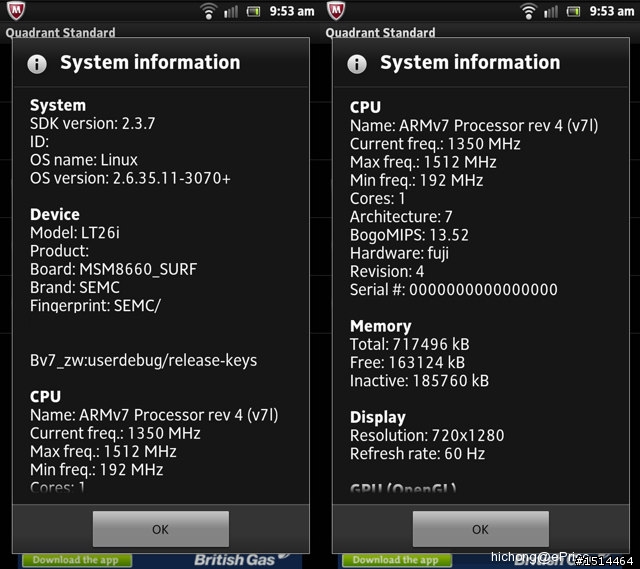Tap Quadrant Standard title on left screen
The height and width of the screenshot is (569, 640).
(x=60, y=33)
